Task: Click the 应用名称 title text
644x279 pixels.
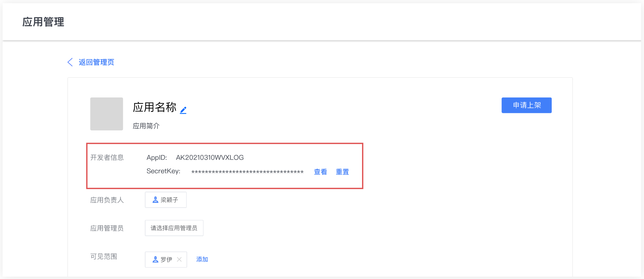Action: pyautogui.click(x=155, y=107)
